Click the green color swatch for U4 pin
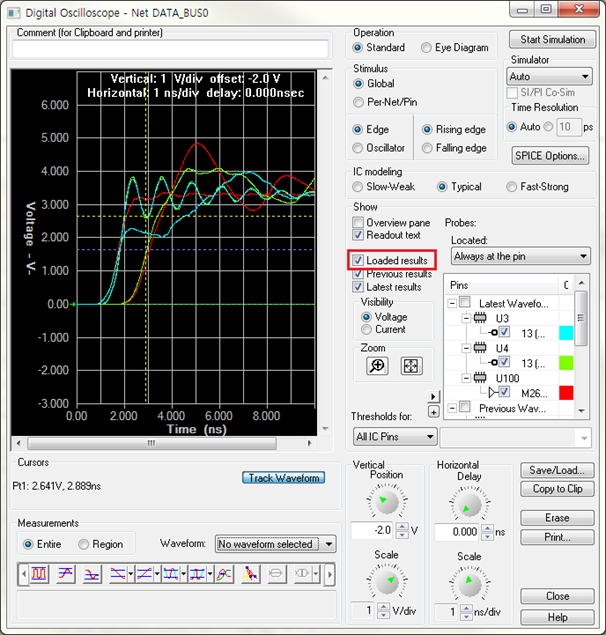This screenshot has height=635, width=606. 566,362
